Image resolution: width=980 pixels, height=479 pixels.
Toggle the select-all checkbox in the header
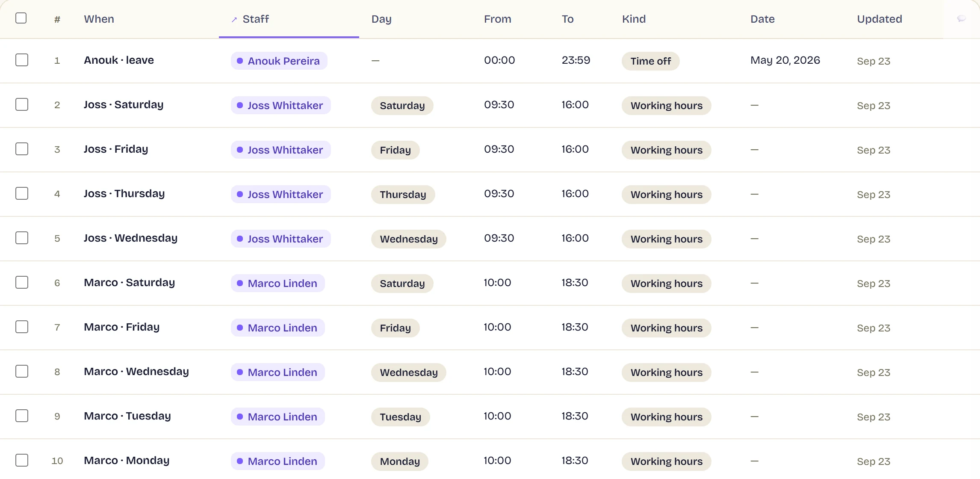(21, 18)
